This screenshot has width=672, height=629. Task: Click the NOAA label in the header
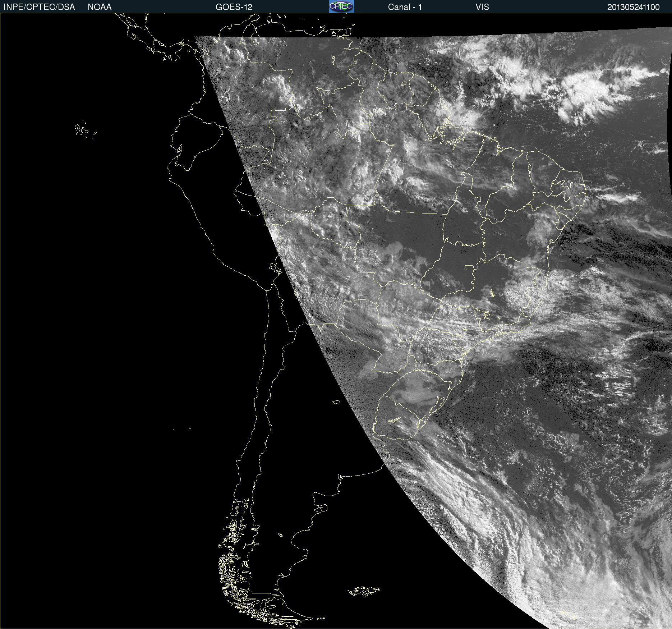coord(100,7)
